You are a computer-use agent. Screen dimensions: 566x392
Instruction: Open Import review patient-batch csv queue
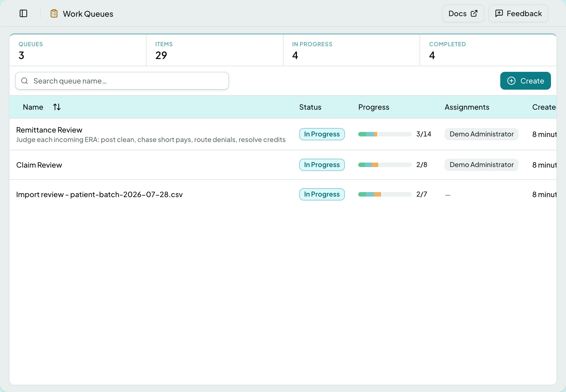click(x=99, y=194)
